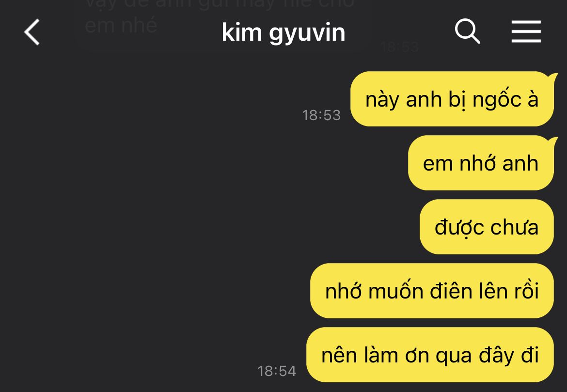Tap the "được chưa" message bubble

click(487, 227)
